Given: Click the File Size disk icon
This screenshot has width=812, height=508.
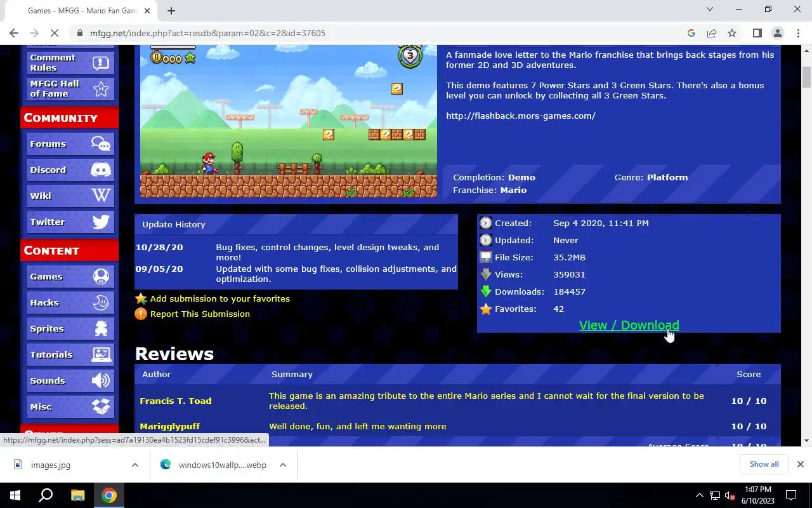Looking at the screenshot, I should (x=486, y=257).
